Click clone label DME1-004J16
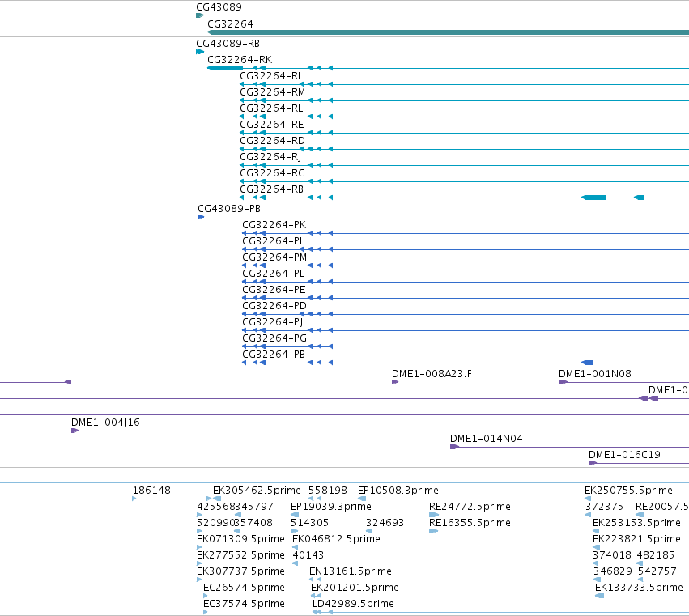Screen dimensions: 689x616 coord(105,423)
